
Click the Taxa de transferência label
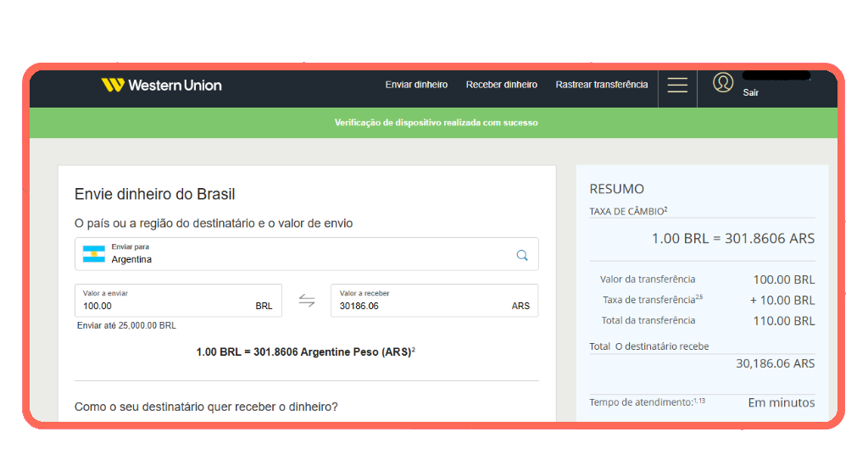click(653, 299)
